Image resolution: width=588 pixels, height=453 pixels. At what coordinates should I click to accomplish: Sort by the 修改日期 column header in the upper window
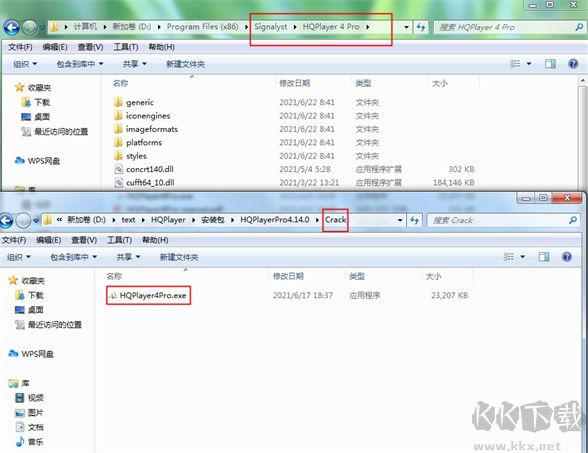coord(294,83)
